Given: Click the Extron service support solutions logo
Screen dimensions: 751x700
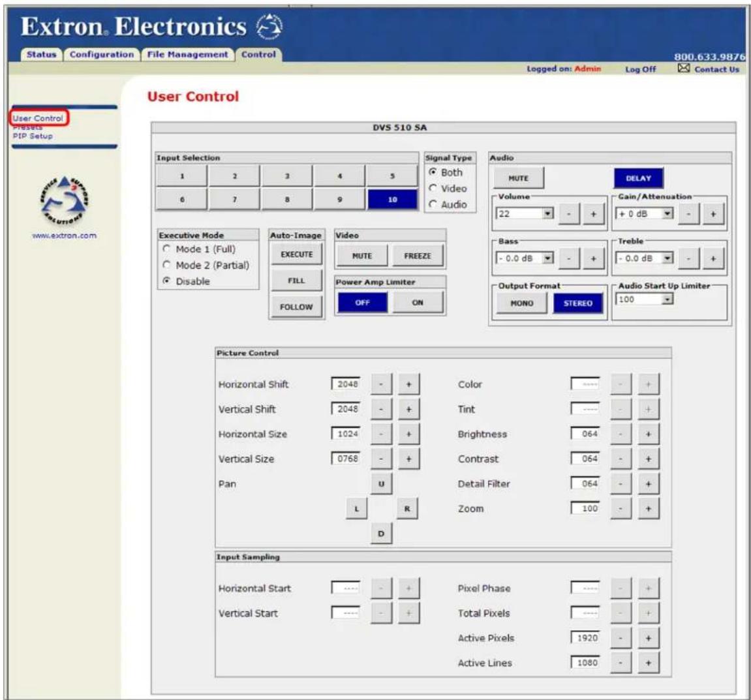Looking at the screenshot, I should [64, 201].
